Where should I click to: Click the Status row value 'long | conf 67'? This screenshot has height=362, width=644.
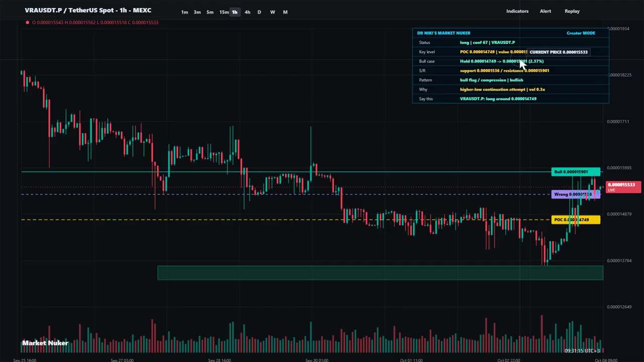click(x=487, y=42)
